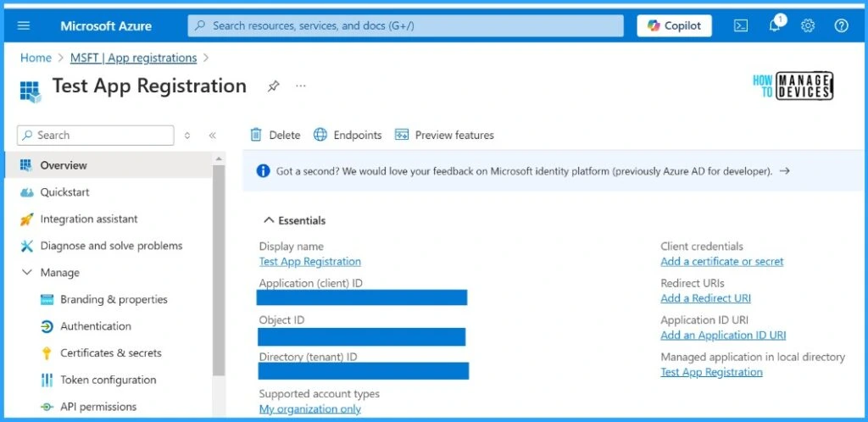The image size is (868, 422).
Task: Click the Object ID label
Action: tap(281, 320)
